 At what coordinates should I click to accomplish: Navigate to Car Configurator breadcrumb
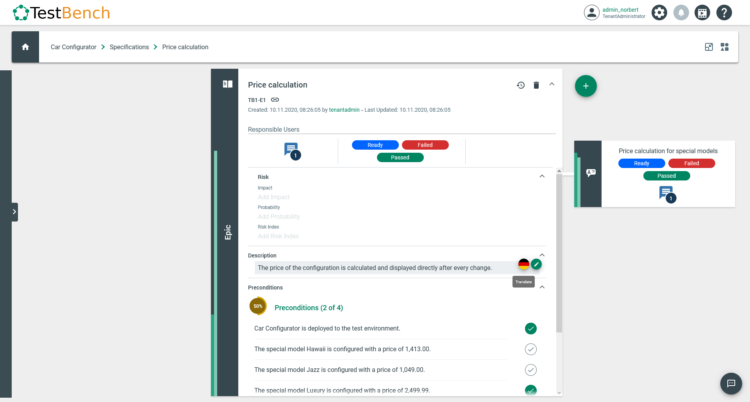pos(73,47)
